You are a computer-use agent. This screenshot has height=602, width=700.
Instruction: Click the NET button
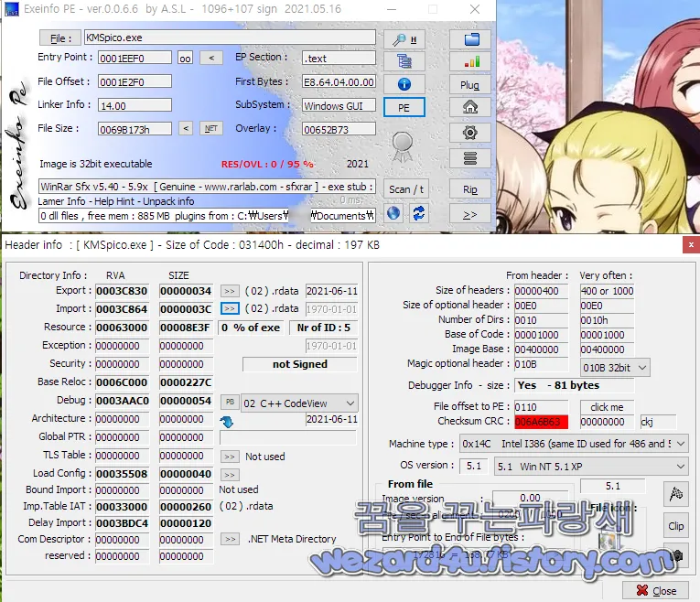click(211, 128)
